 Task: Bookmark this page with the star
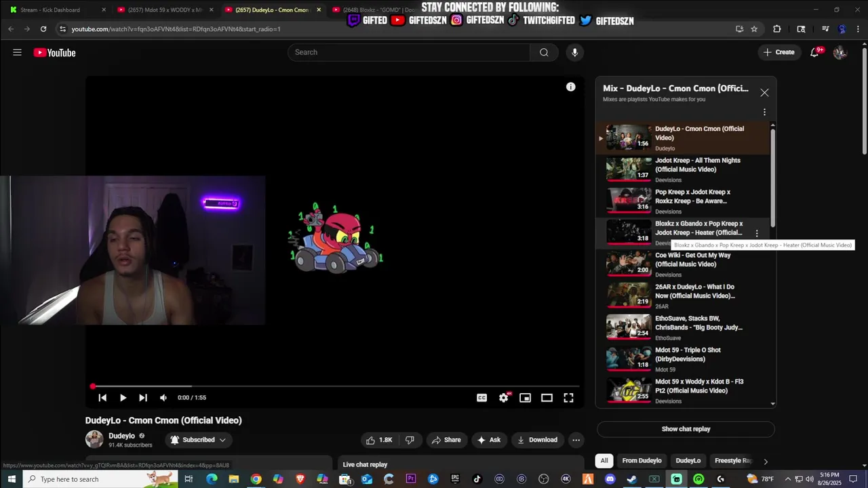click(754, 29)
